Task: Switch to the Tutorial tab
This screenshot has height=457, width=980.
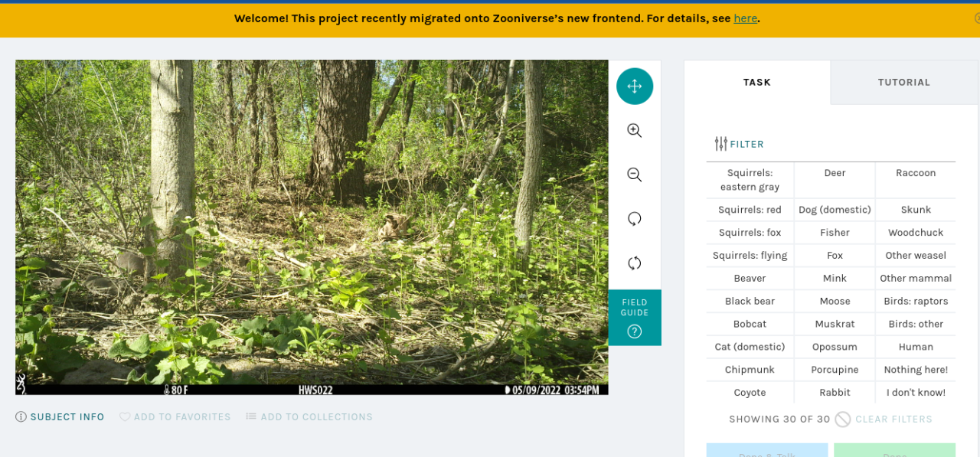Action: point(904,82)
